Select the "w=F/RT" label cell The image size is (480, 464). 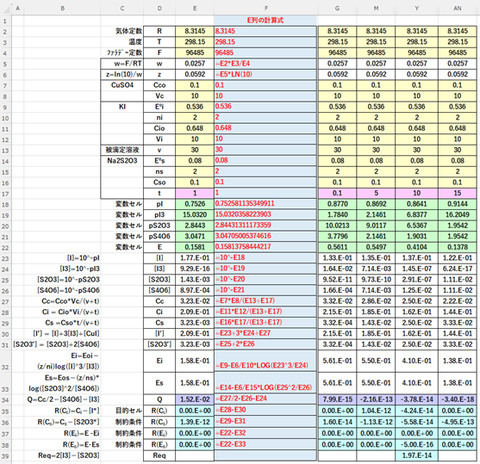coord(122,64)
